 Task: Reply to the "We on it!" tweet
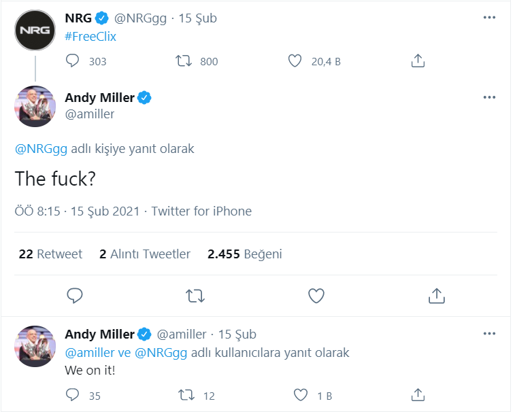tap(73, 395)
